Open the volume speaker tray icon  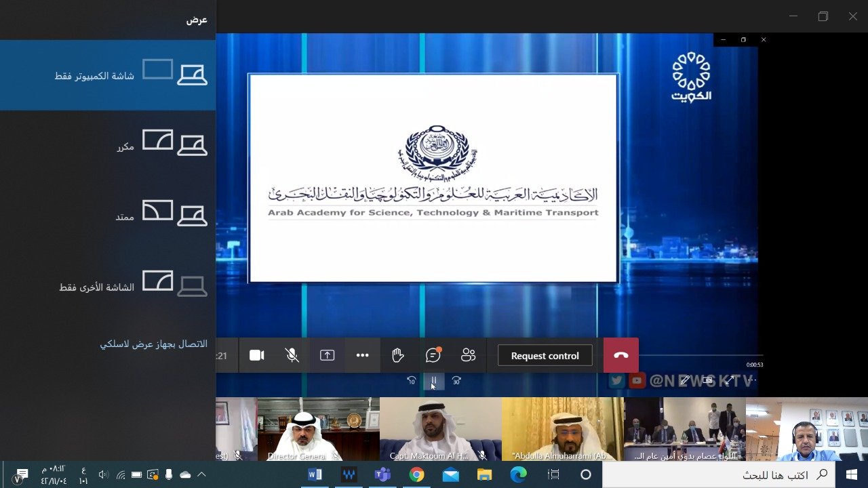(104, 475)
